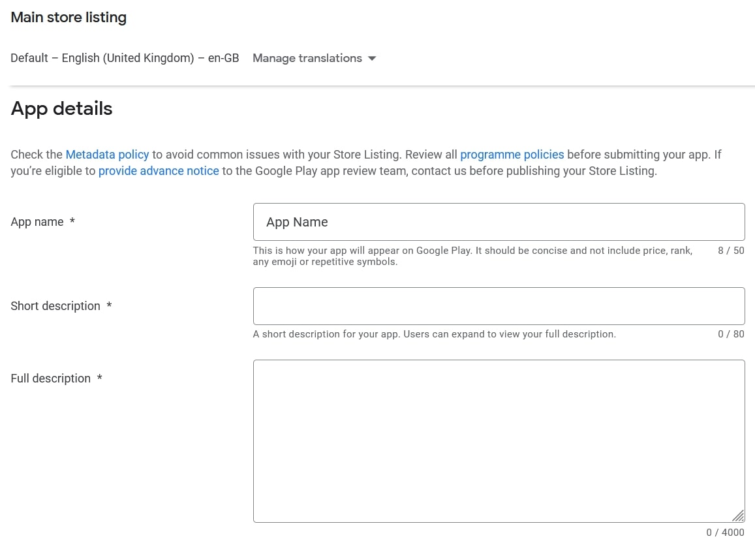The image size is (755, 560).
Task: Click the 0 / 80 character counter
Action: point(731,334)
